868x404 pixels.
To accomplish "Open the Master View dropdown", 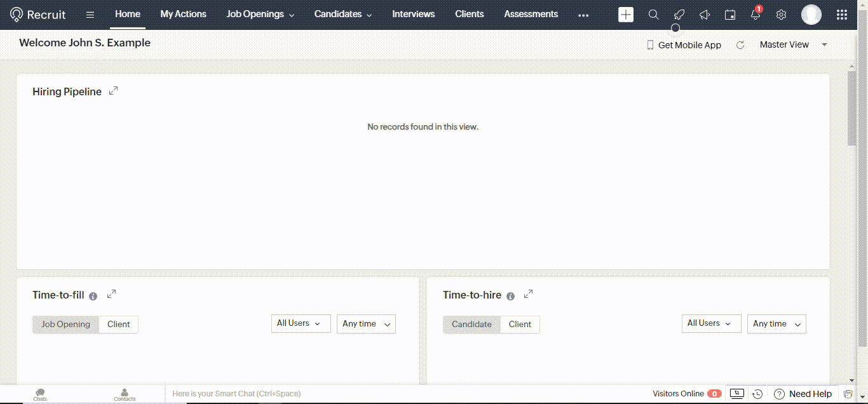I will point(793,44).
